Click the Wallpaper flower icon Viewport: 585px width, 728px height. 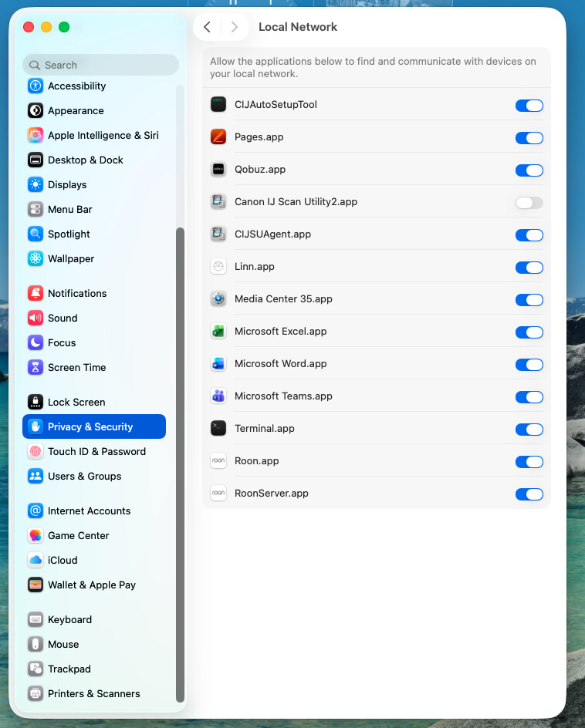click(36, 258)
